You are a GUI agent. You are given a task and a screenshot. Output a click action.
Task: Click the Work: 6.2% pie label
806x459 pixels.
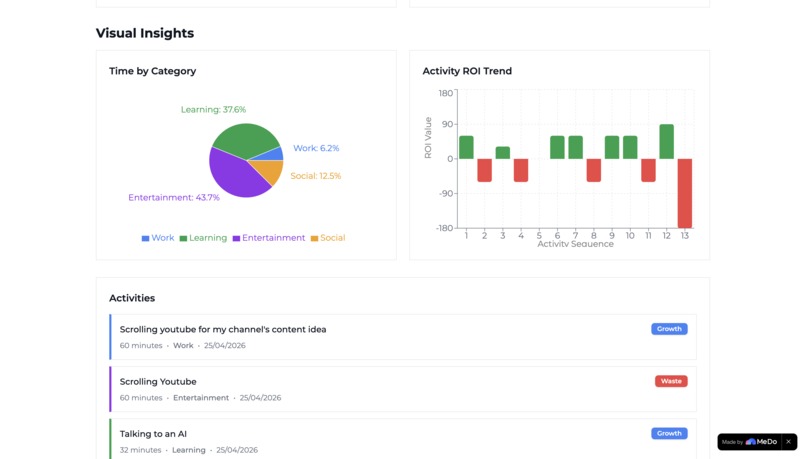pyautogui.click(x=316, y=148)
